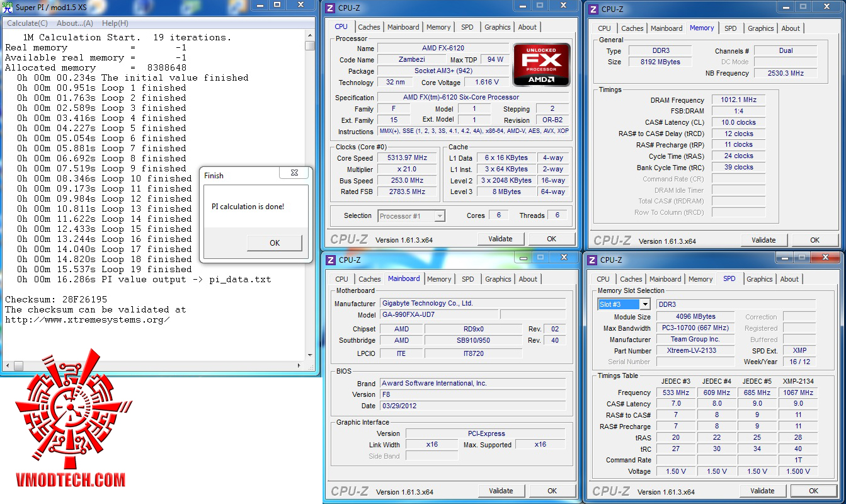The height and width of the screenshot is (504, 846).
Task: Click the "1067 MHz" XMP frequency cell
Action: [798, 393]
